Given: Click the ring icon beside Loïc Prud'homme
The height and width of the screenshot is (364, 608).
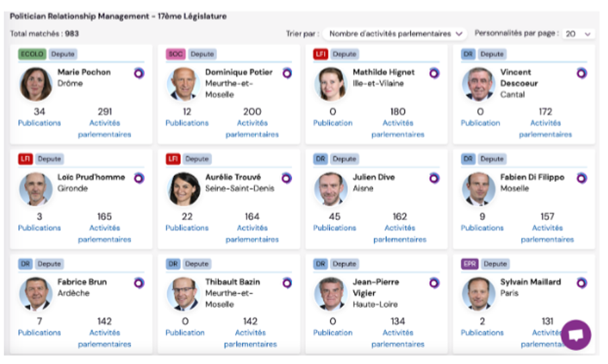Looking at the screenshot, I should tap(139, 178).
